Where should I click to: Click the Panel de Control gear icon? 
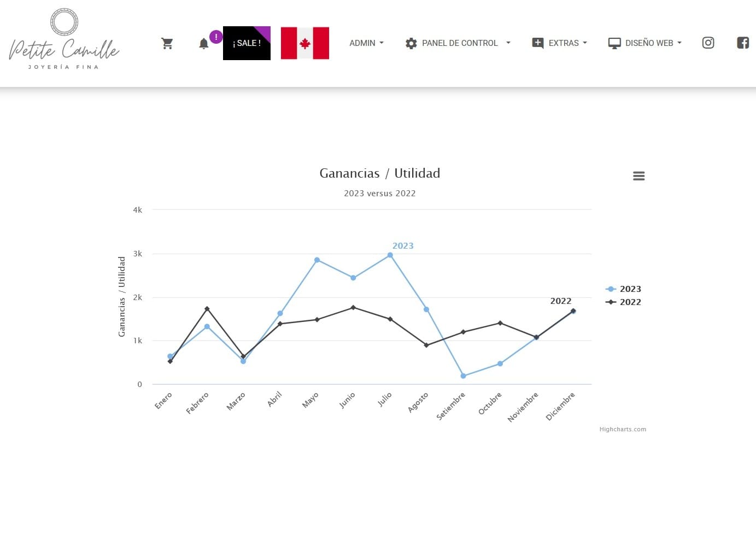coord(411,43)
